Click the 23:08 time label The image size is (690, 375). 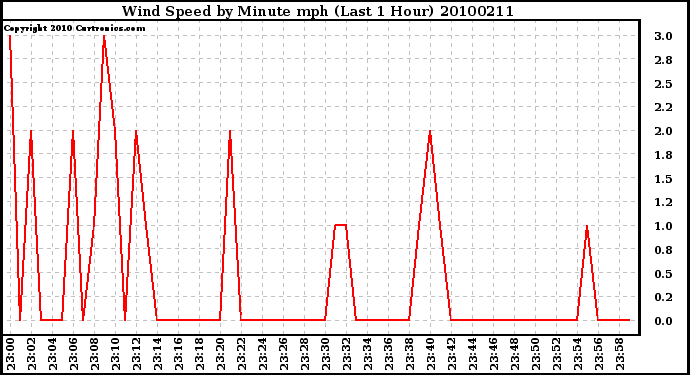[x=95, y=354]
